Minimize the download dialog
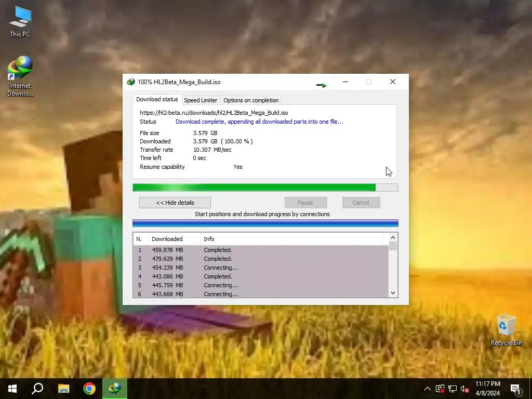The width and height of the screenshot is (532, 399). pyautogui.click(x=345, y=82)
